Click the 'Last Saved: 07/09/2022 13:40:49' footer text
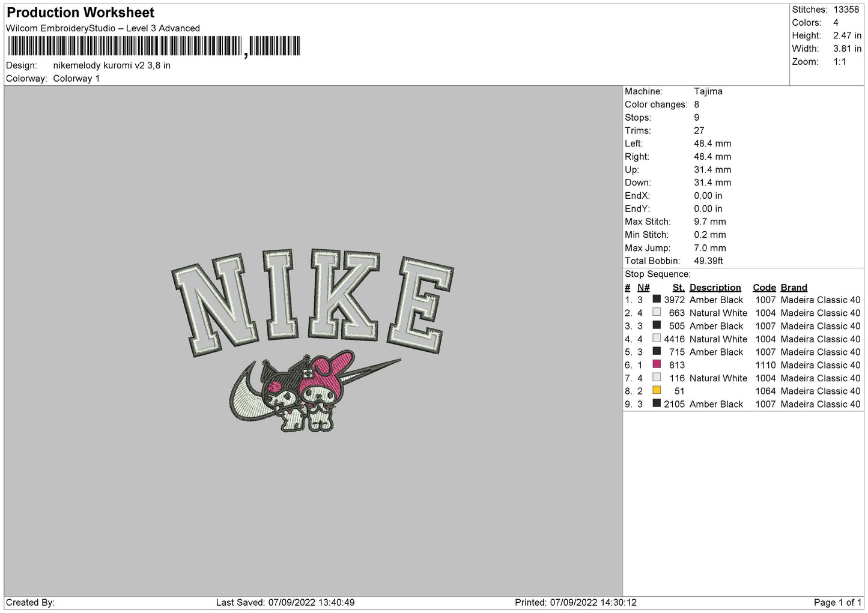Viewport: 868px width, 613px height. (285, 602)
